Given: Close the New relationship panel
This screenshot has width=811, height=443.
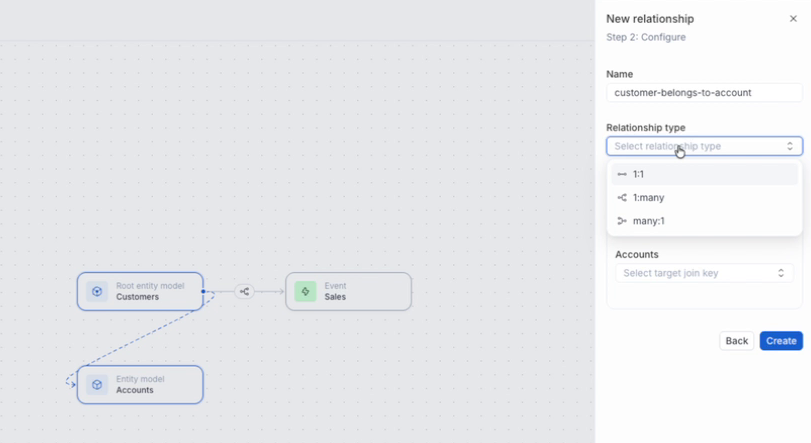Looking at the screenshot, I should (793, 19).
